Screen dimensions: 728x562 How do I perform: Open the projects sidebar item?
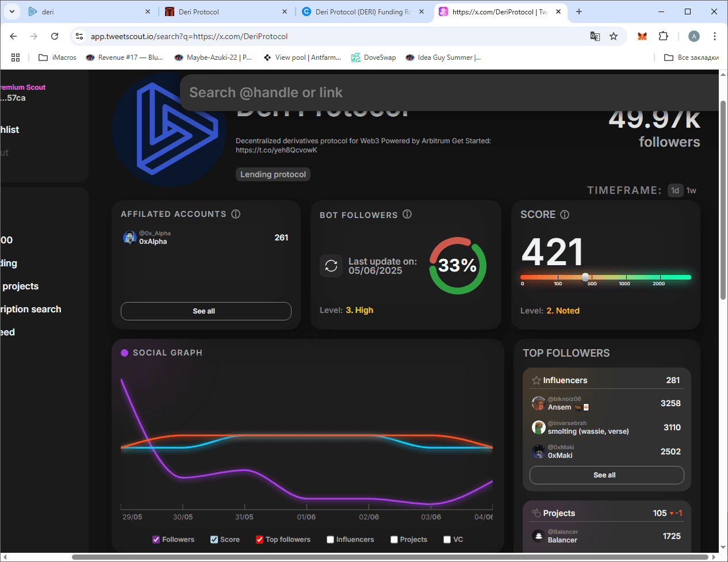coord(20,286)
